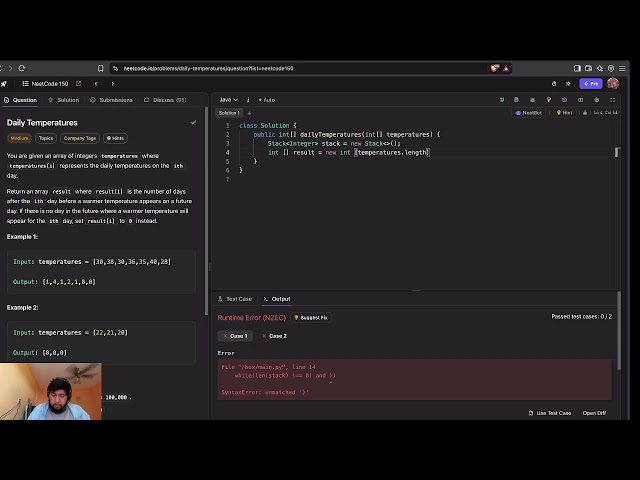Screen dimensions: 640x480
Task: Toggle split layout icon in editor toolbar
Action: (580, 100)
